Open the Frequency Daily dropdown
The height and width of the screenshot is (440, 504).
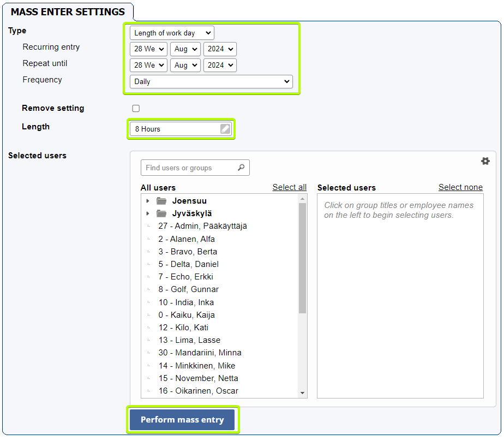click(211, 82)
